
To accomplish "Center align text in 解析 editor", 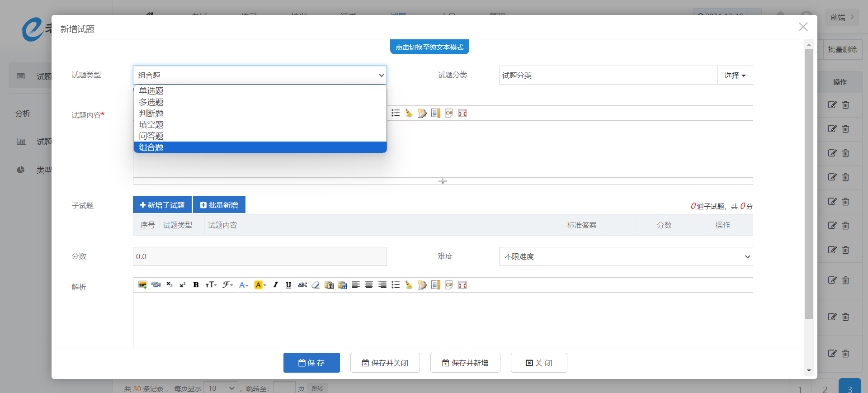I will 369,285.
